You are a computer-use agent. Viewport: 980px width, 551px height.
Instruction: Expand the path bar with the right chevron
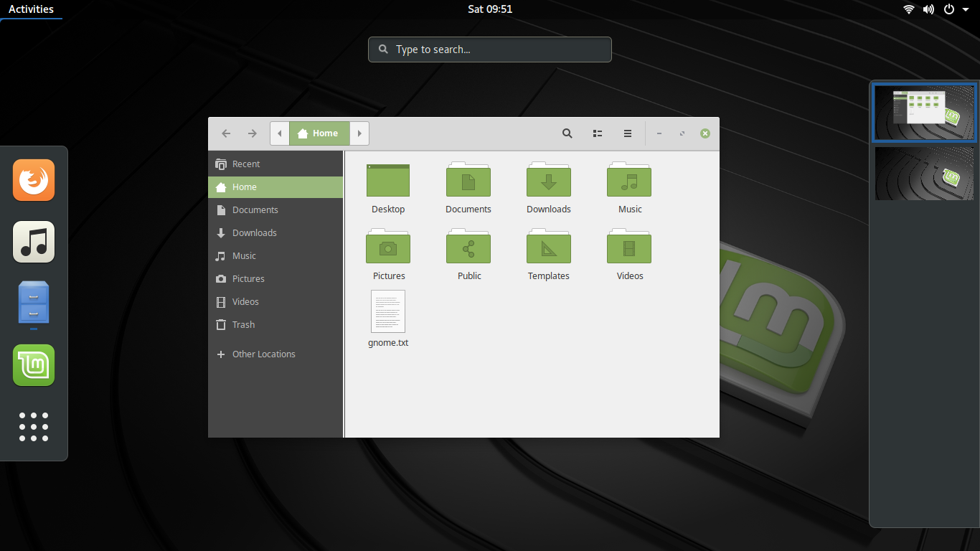[359, 133]
